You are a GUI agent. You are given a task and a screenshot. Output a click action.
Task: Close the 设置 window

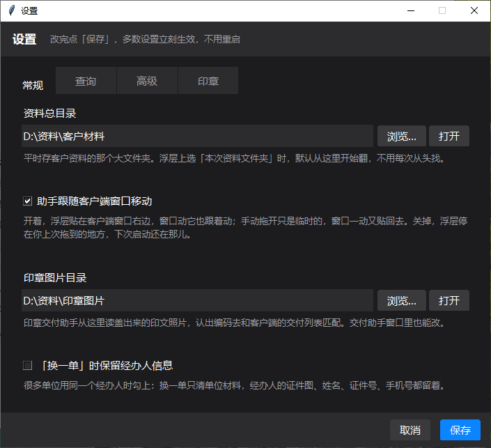click(474, 10)
